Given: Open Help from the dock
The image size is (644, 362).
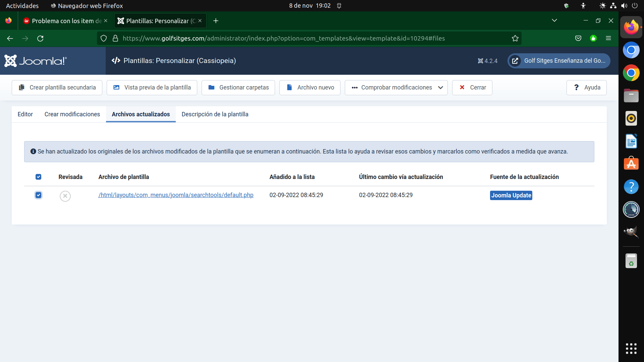Looking at the screenshot, I should pyautogui.click(x=631, y=187).
